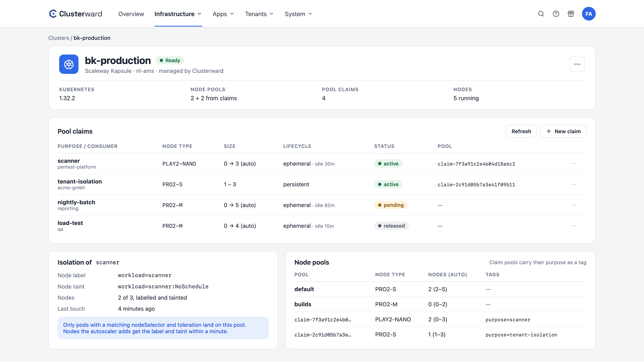Open the help question mark icon
Image resolution: width=644 pixels, height=362 pixels.
[556, 14]
